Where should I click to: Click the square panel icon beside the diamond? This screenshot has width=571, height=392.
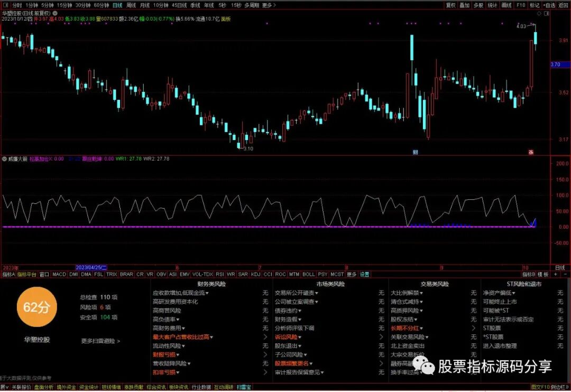tap(547, 13)
